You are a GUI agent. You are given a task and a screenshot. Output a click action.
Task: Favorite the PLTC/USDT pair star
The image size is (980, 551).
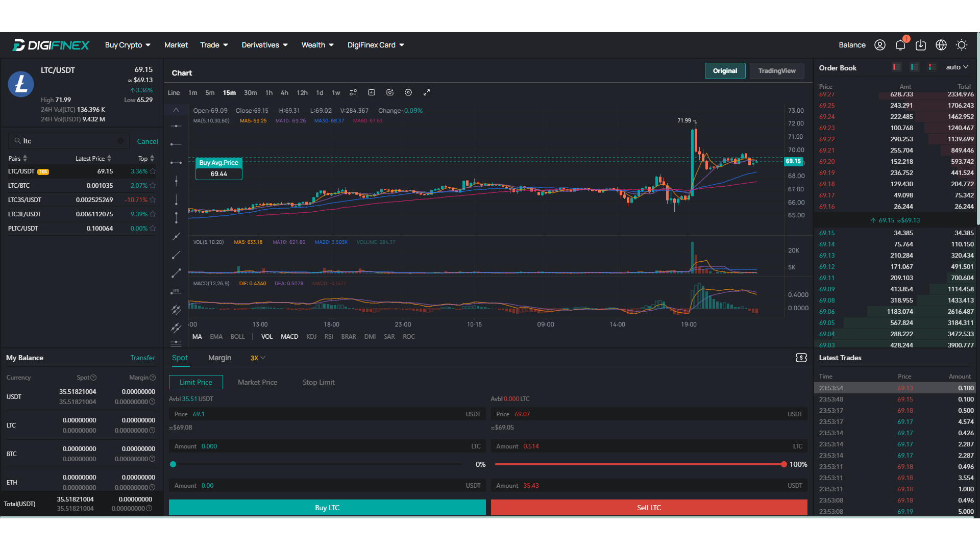pos(153,229)
